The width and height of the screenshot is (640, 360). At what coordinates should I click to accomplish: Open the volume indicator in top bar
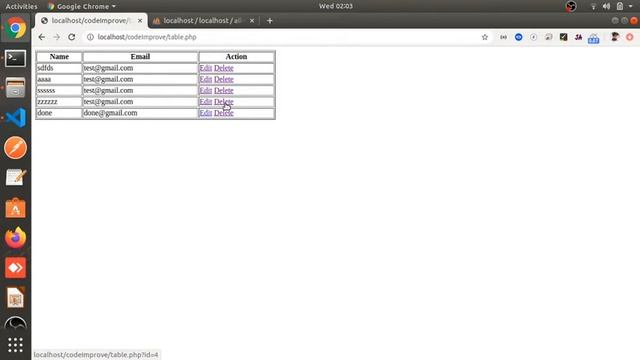point(606,6)
